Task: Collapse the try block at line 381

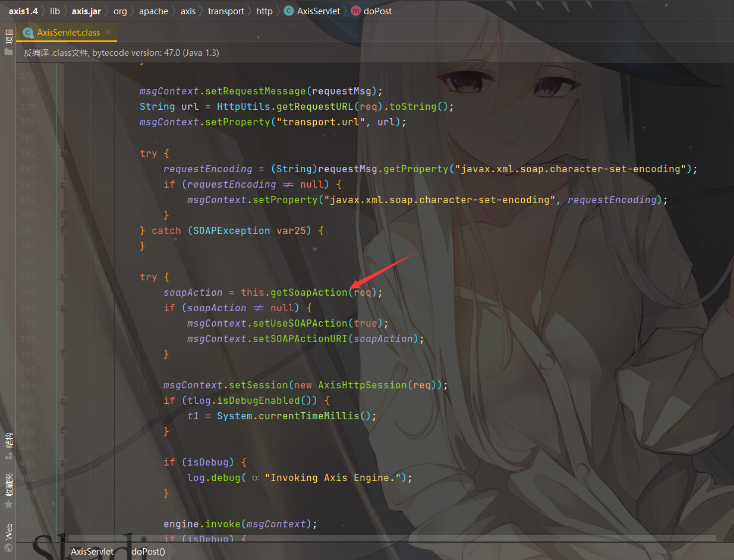Action: pos(63,153)
